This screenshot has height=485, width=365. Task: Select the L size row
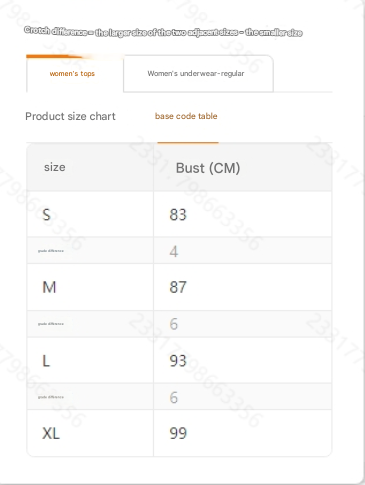coord(179,360)
